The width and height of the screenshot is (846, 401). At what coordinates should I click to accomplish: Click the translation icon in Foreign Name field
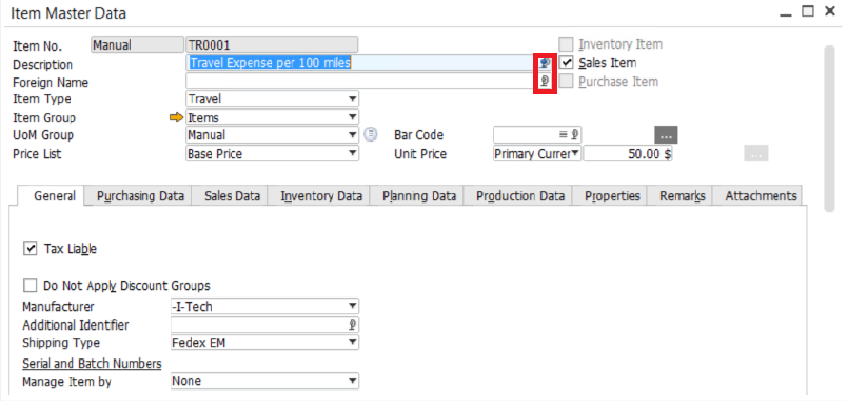[x=544, y=81]
